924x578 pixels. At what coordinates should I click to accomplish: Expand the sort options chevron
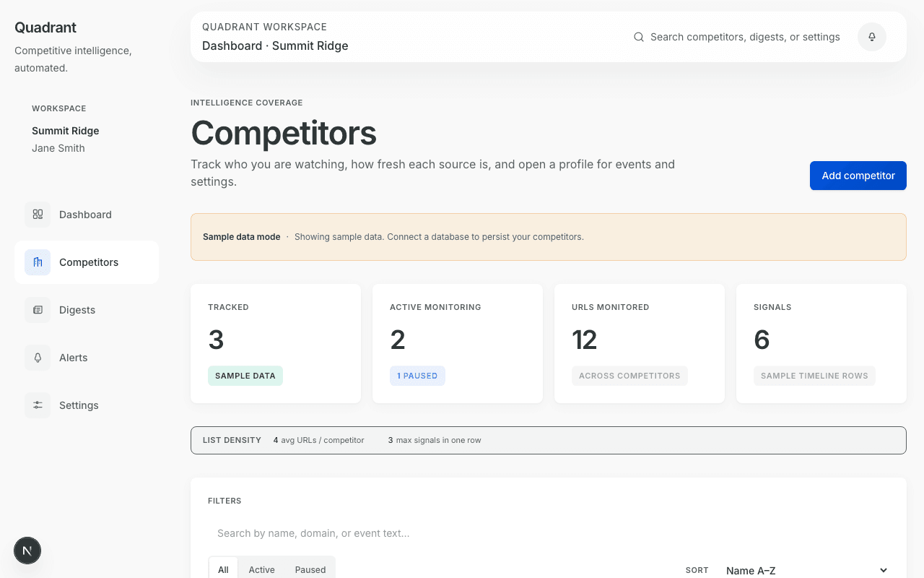[884, 570]
